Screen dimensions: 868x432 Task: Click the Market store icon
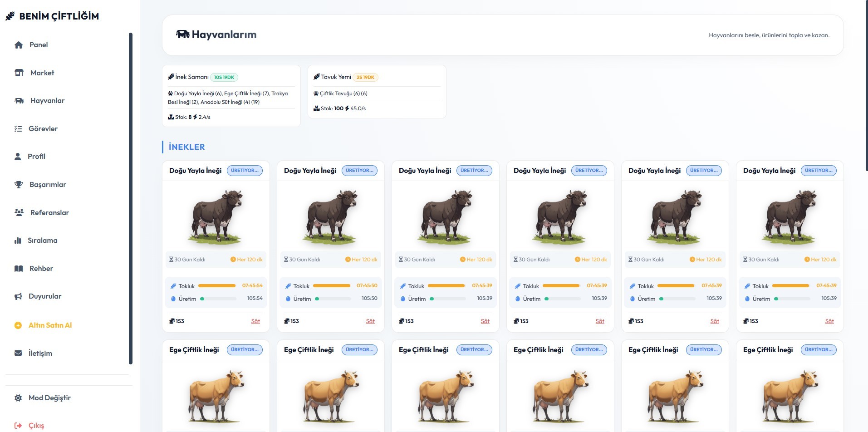tap(19, 73)
